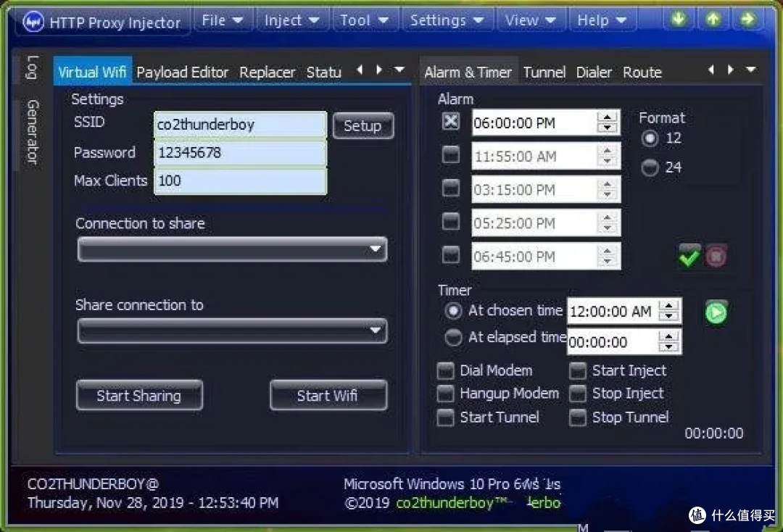Adjust 06:00:00 PM alarm using its spinner
The width and height of the screenshot is (783, 532).
point(608,122)
